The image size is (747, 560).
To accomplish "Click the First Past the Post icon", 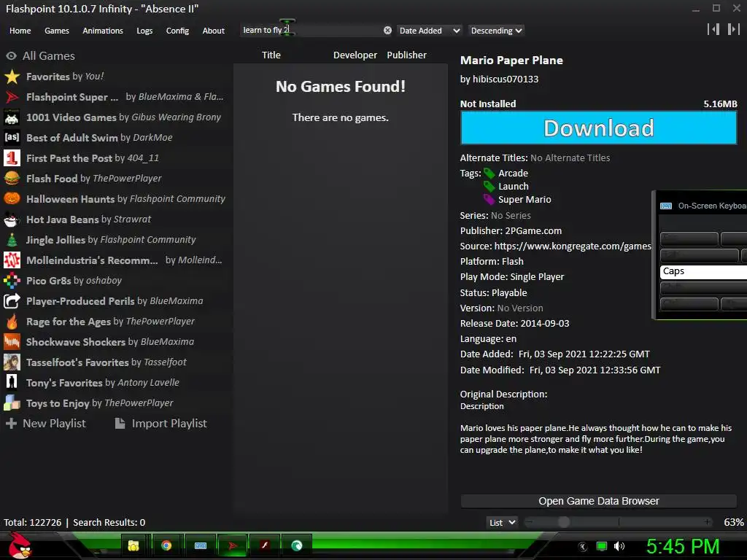I will (x=12, y=158).
